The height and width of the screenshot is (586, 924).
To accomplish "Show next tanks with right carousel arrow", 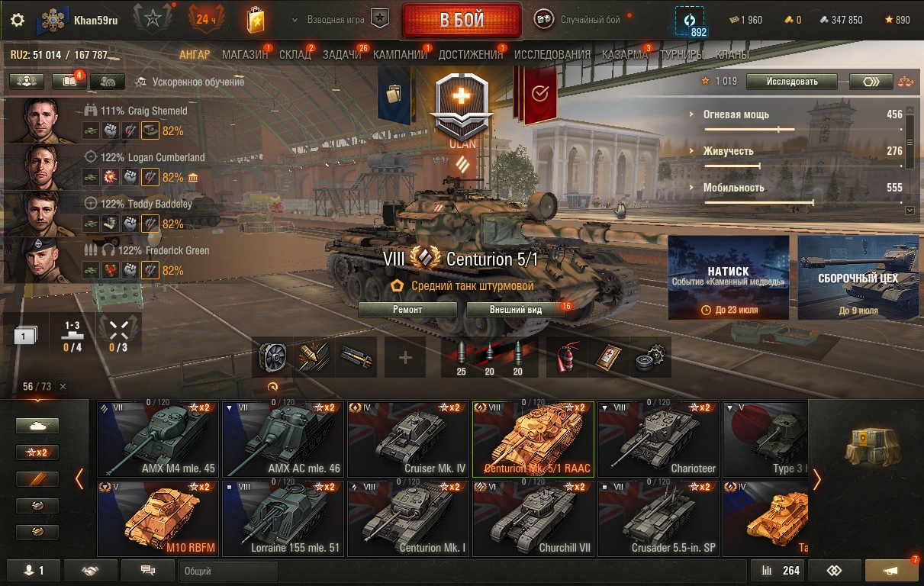I will [x=817, y=479].
